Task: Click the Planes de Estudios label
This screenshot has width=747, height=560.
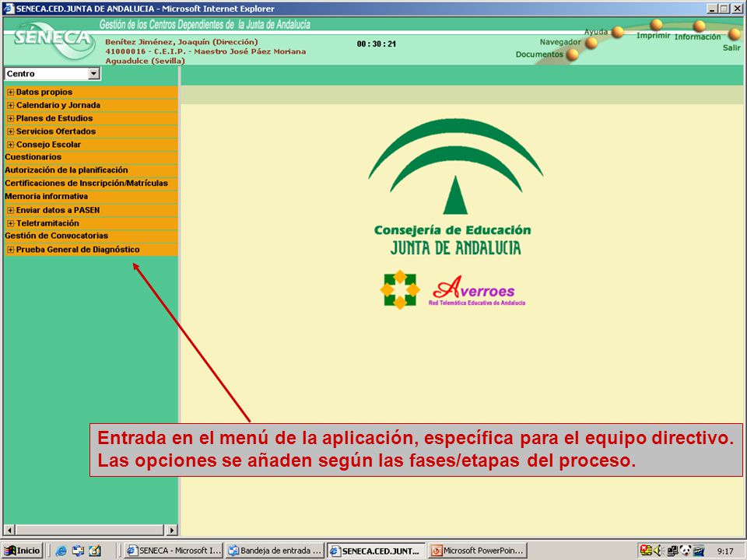Action: click(54, 118)
